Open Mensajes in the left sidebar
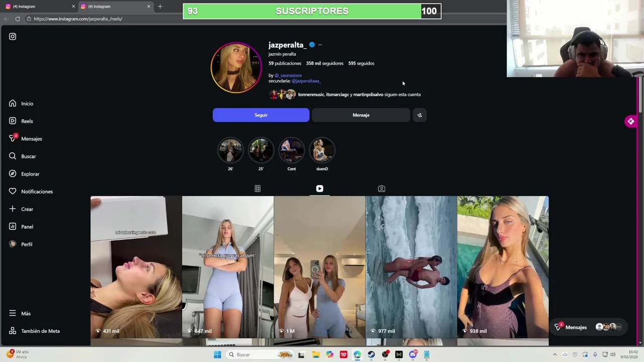Viewport: 644px width, 362px height. click(x=25, y=138)
